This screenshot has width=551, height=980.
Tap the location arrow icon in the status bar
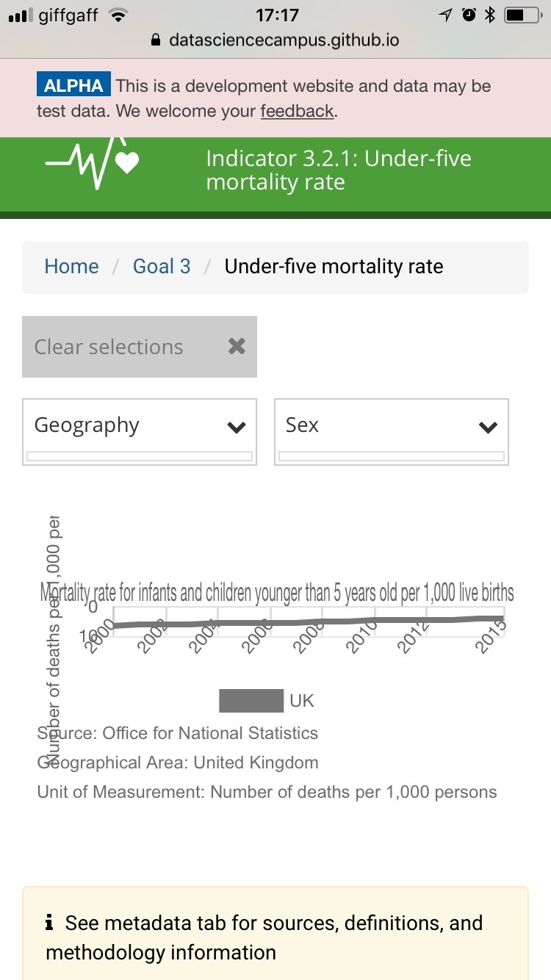[447, 13]
